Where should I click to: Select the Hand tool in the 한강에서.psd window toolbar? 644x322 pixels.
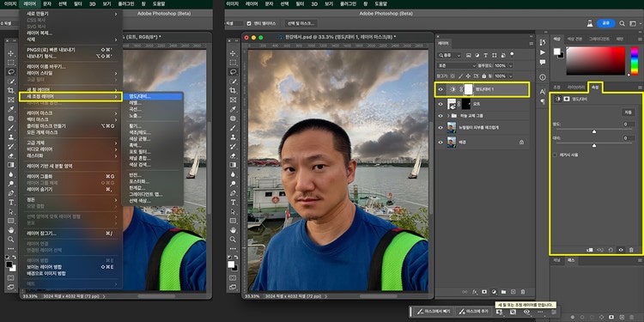(233, 230)
